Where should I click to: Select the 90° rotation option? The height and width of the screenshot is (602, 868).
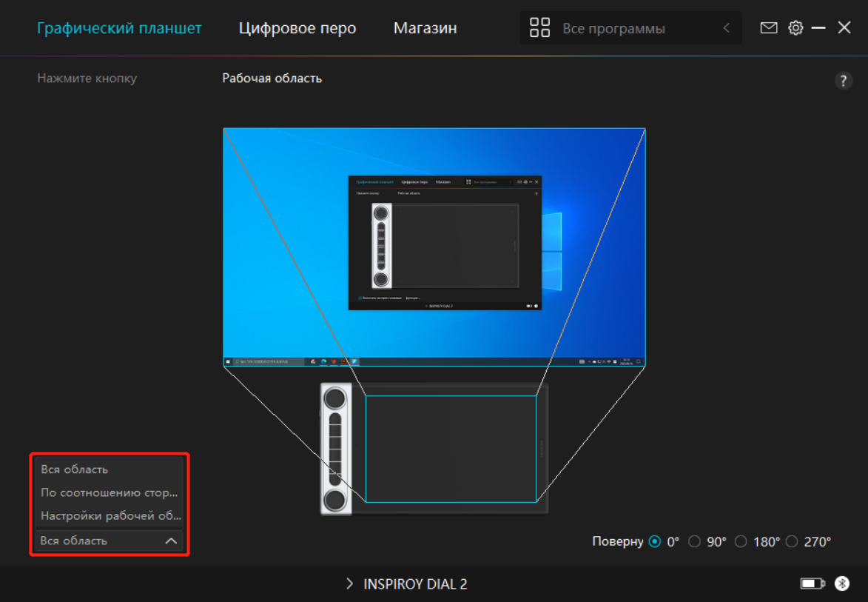[694, 541]
